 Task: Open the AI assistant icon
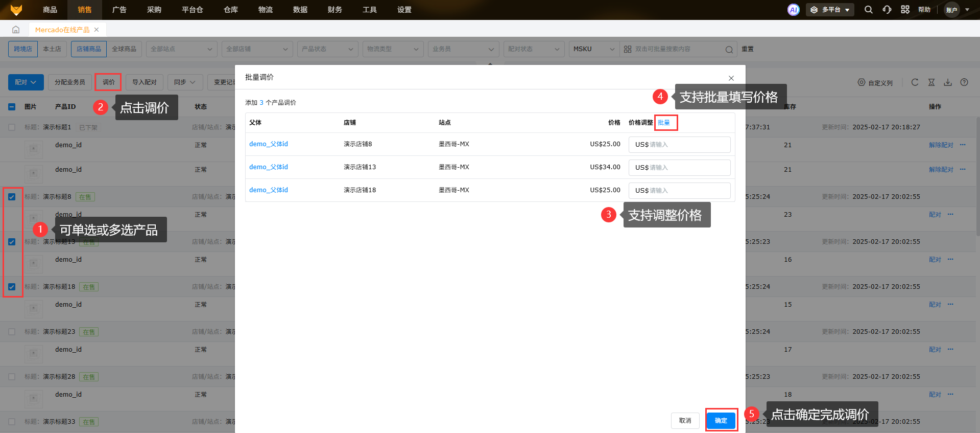[794, 10]
